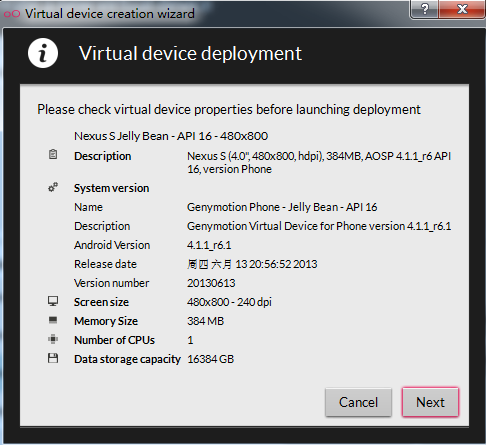Click the clipboard icon beside Description
The width and height of the screenshot is (486, 445).
pyautogui.click(x=53, y=154)
